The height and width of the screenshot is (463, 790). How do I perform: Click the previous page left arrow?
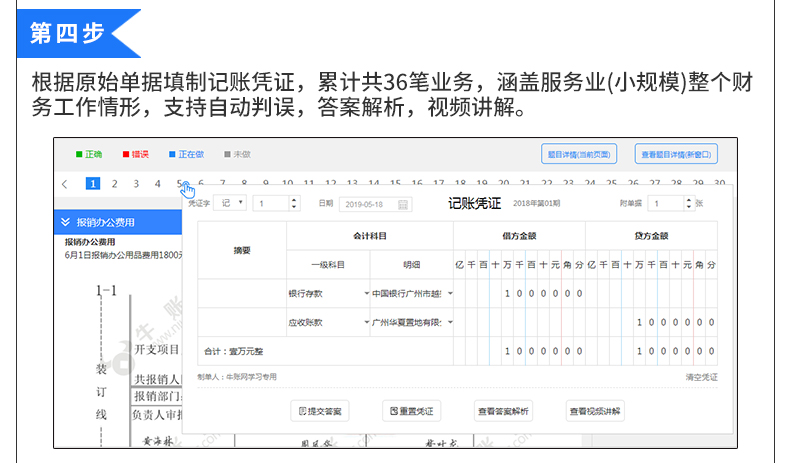pyautogui.click(x=65, y=184)
